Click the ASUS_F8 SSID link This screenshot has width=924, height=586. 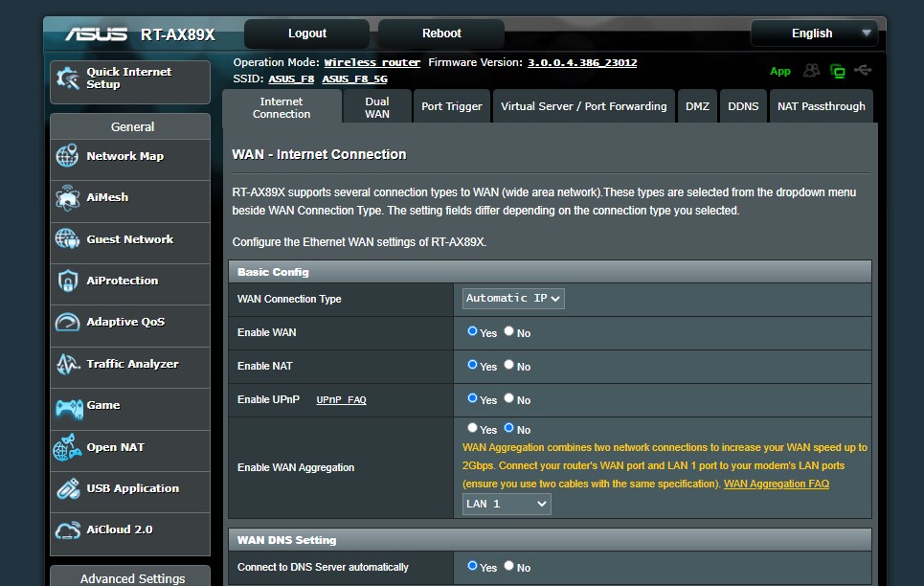point(291,79)
